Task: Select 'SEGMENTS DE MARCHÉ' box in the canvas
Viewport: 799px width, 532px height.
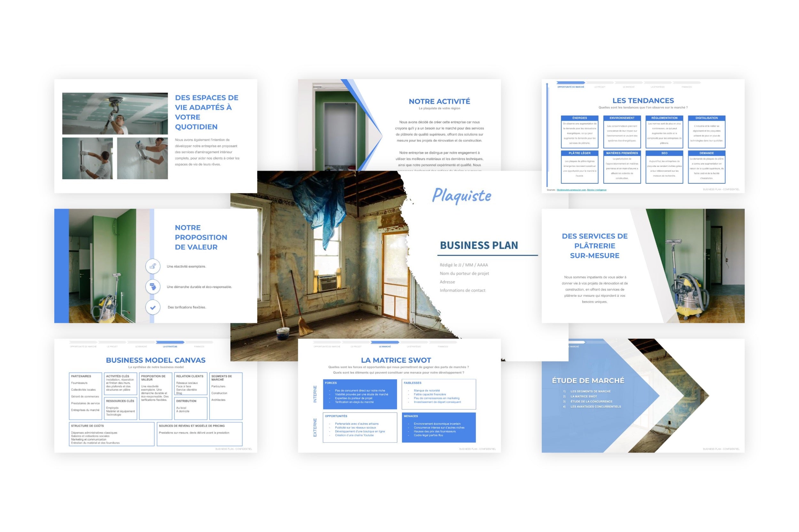Action: (226, 396)
